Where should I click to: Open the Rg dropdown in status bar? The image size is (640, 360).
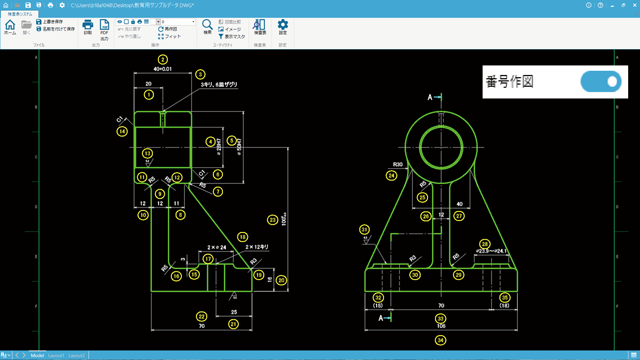pyautogui.click(x=6, y=356)
